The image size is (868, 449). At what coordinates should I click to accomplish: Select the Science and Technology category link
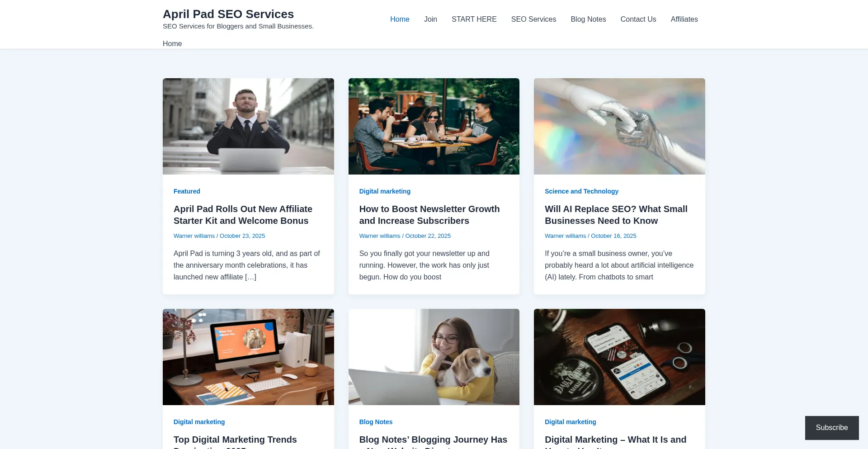coord(581,191)
